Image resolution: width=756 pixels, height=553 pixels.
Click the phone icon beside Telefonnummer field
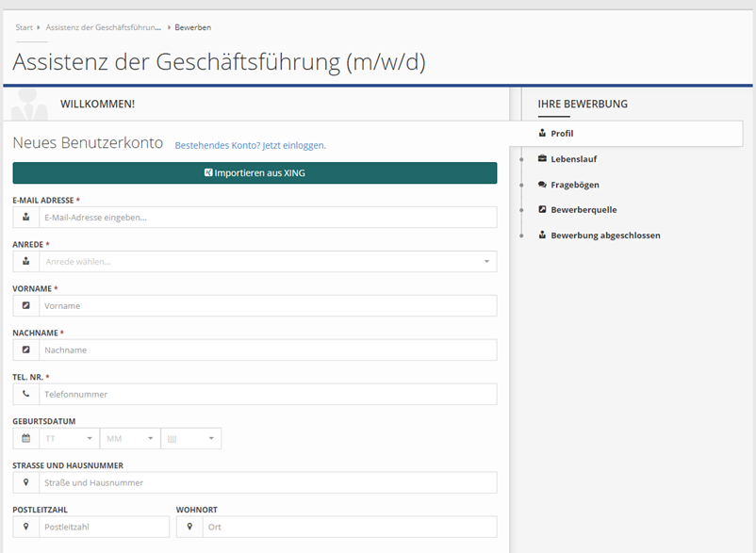coord(26,394)
